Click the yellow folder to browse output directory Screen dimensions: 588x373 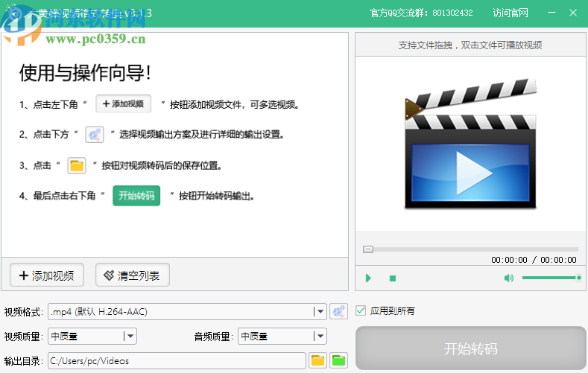pyautogui.click(x=317, y=361)
